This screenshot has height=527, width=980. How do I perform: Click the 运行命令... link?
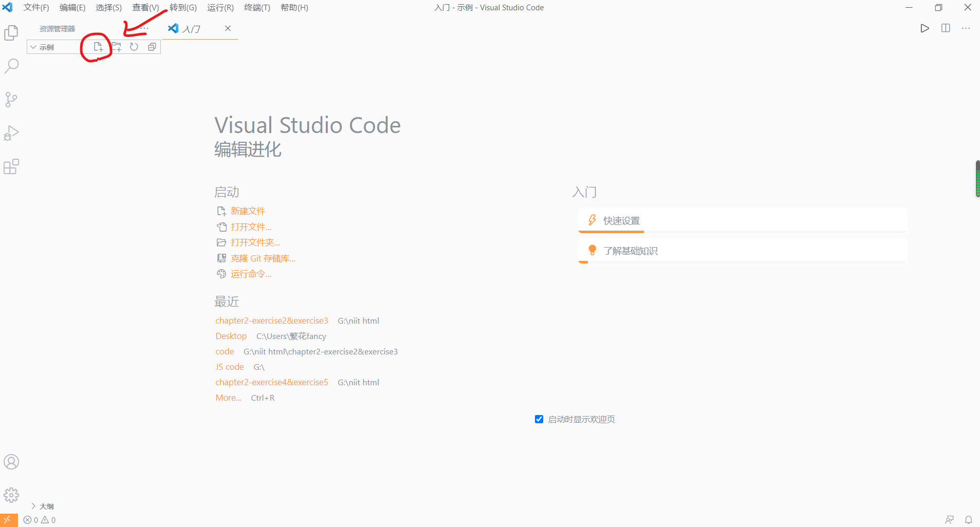click(251, 274)
